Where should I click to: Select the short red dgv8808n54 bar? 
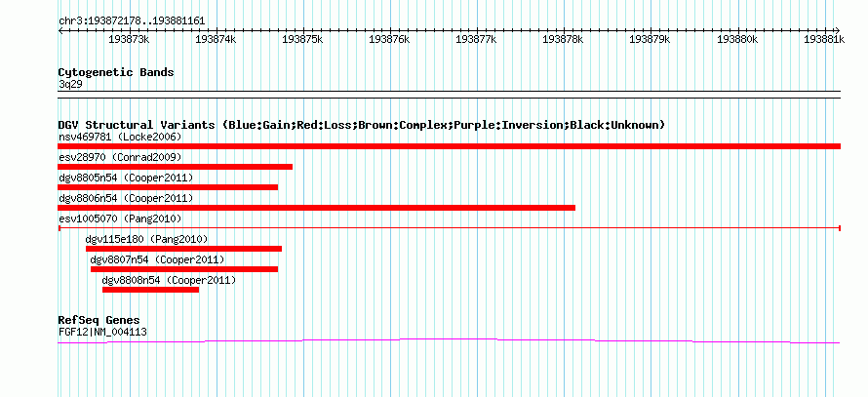[x=150, y=290]
